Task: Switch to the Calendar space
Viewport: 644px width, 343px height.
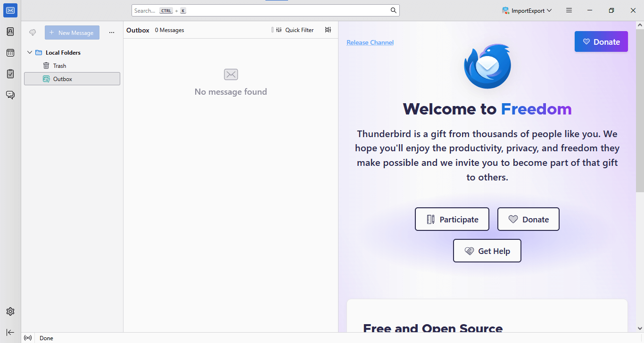Action: [x=10, y=53]
